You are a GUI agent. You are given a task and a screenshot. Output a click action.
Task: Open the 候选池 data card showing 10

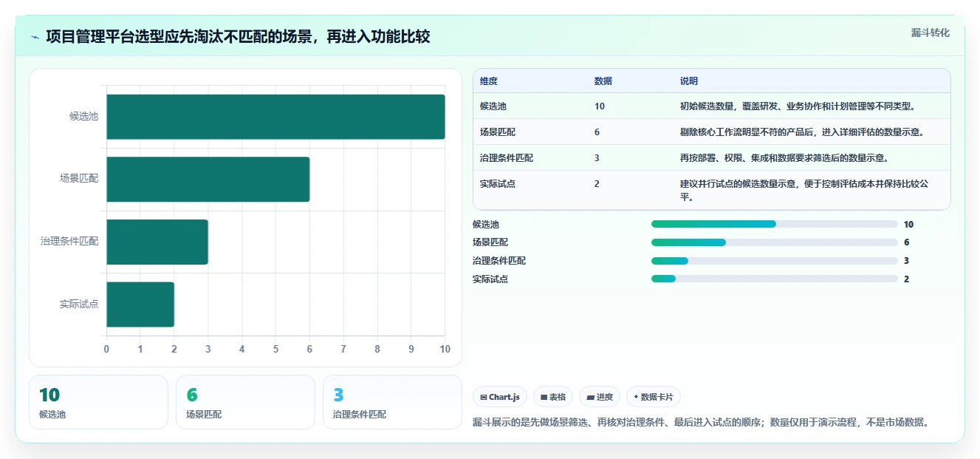pyautogui.click(x=98, y=402)
